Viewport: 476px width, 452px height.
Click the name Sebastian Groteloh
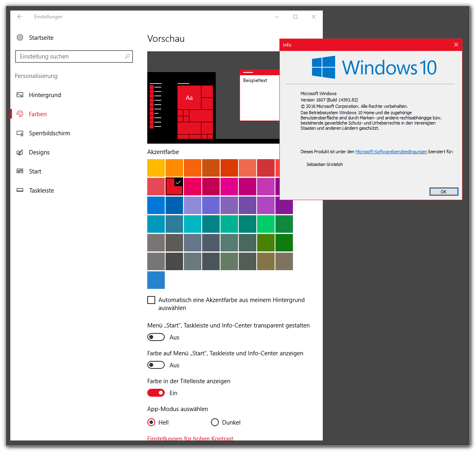point(324,164)
